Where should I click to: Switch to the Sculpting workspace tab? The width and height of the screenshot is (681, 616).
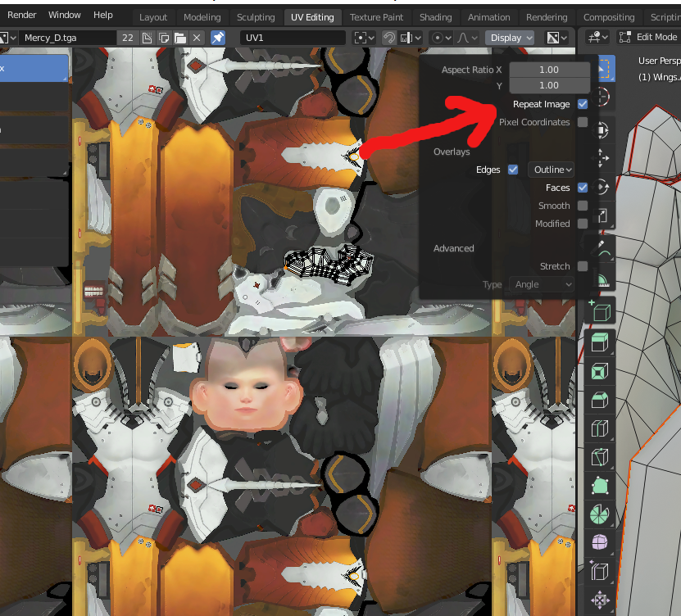click(256, 17)
